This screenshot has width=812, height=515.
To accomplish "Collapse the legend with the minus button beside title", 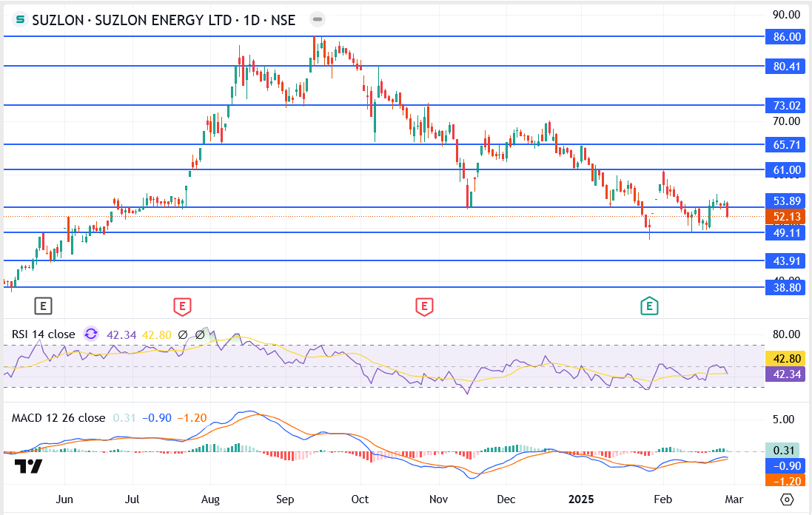I will click(317, 19).
